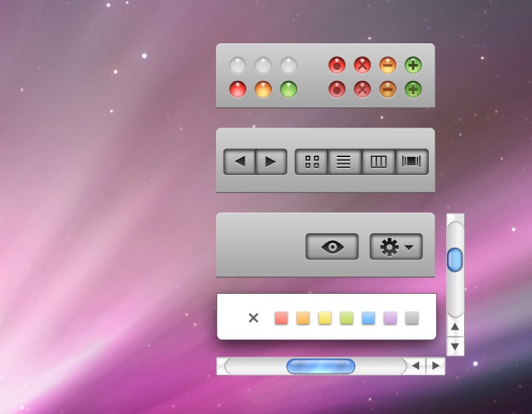532x414 pixels.
Task: Switch to Cover Flow view
Action: pyautogui.click(x=412, y=162)
